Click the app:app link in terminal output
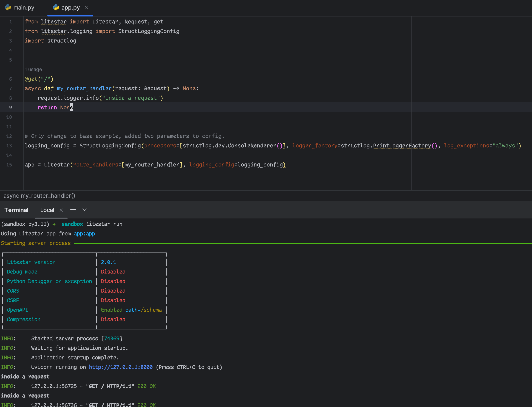532x407 pixels. [x=84, y=234]
